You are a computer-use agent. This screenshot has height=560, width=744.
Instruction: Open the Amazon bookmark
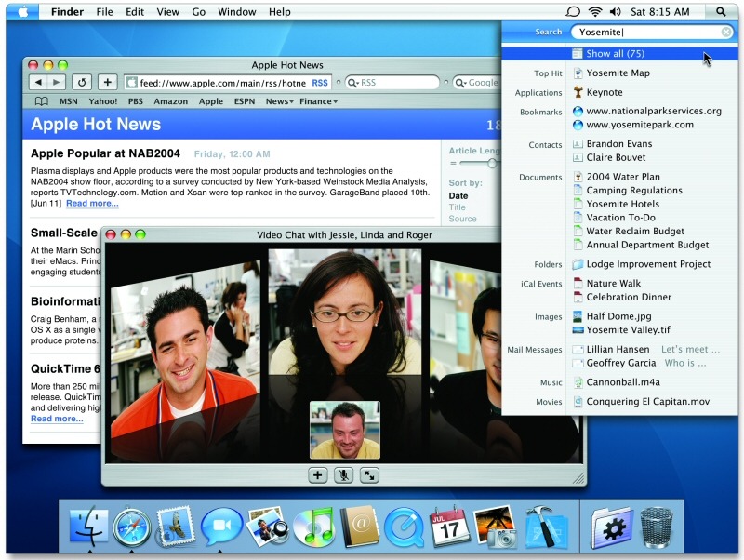point(171,101)
